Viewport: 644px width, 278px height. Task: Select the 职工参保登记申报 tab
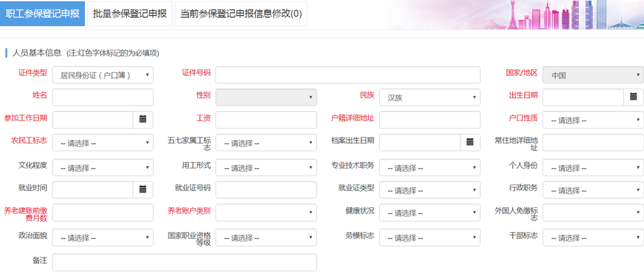[x=42, y=14]
